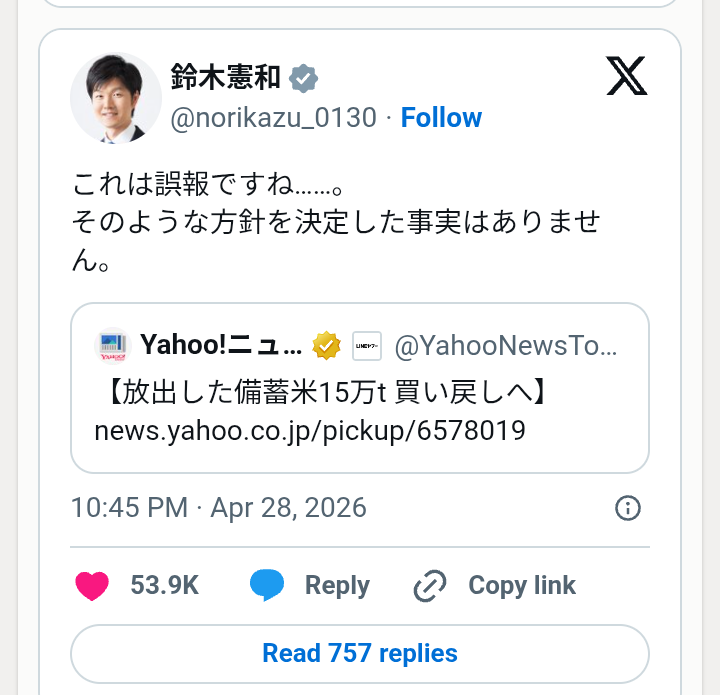Image resolution: width=720 pixels, height=695 pixels.
Task: Open 鈴木憲和's profile photo
Action: coord(116,98)
